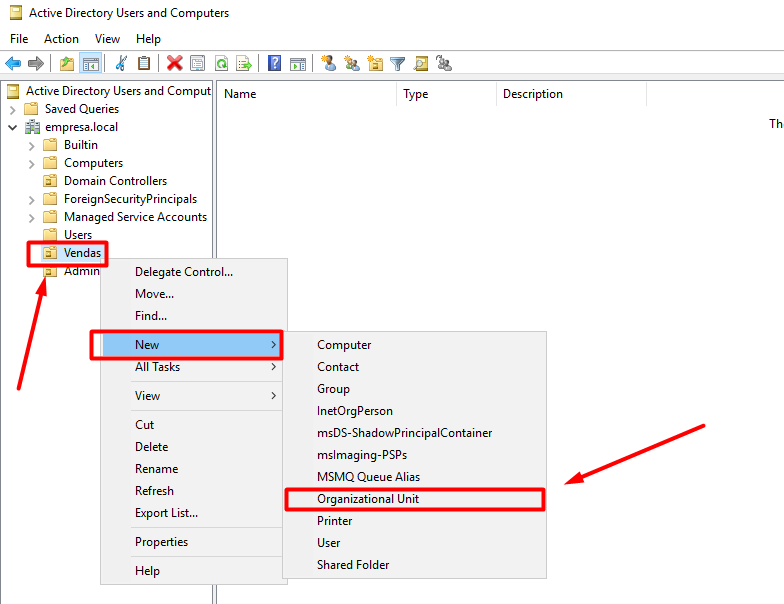Toggle the Show/Hide Console Tree icon
Viewport: 784px width, 604px height.
coord(90,64)
